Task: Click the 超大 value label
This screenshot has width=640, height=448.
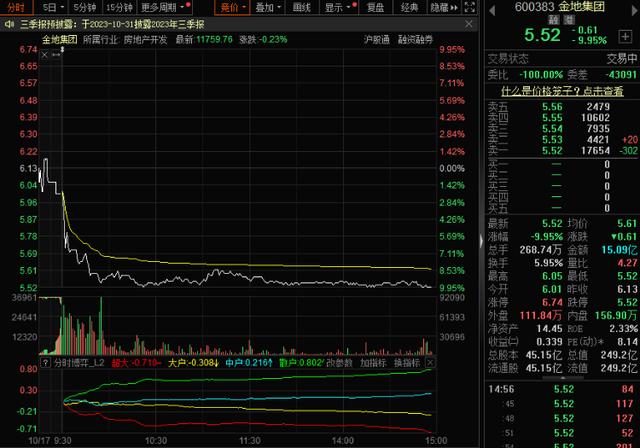Action: pos(136,363)
